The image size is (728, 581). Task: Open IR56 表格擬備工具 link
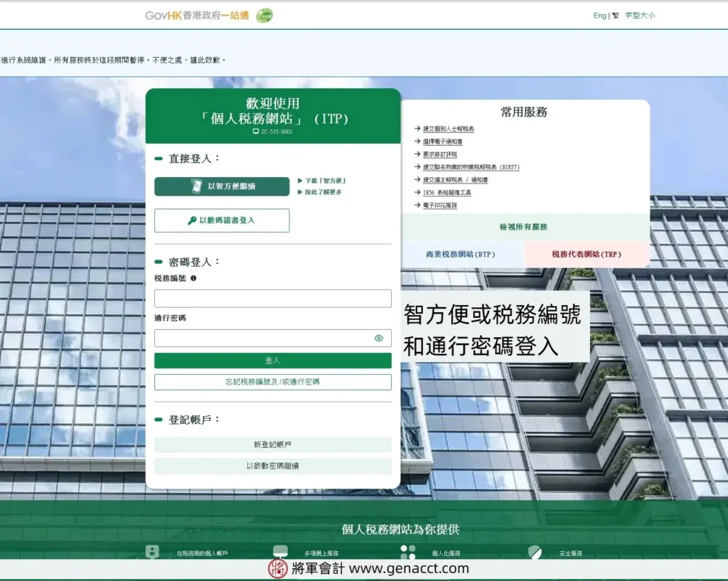click(446, 192)
